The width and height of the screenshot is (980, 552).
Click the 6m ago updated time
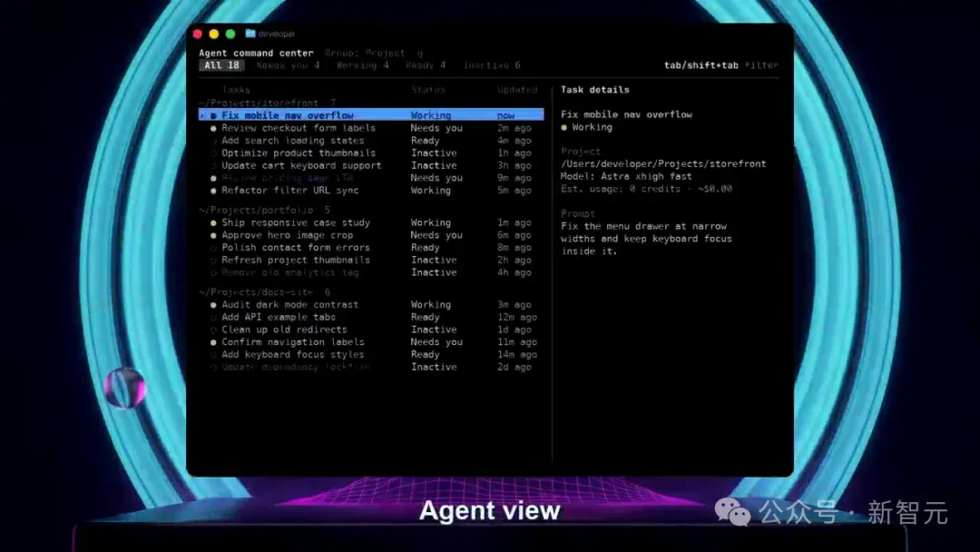click(x=514, y=235)
